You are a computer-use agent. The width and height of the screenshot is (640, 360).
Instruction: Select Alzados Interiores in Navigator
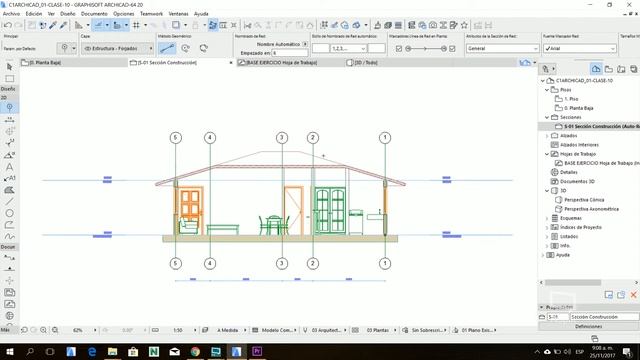(x=579, y=145)
